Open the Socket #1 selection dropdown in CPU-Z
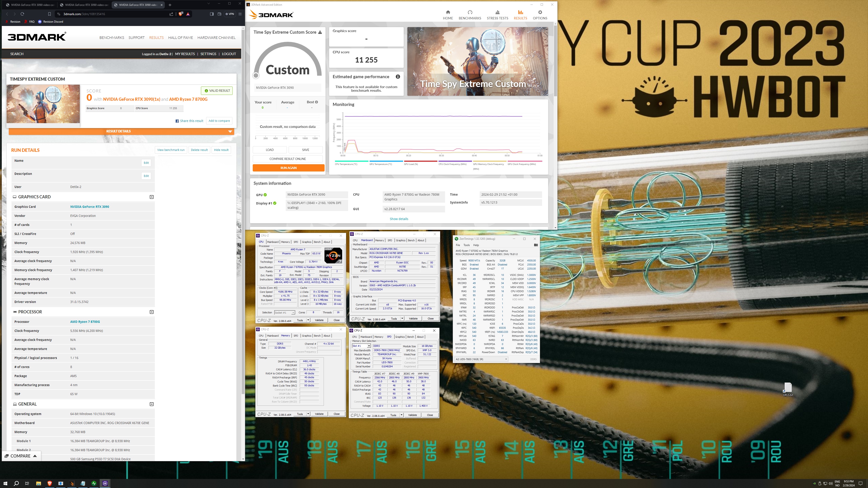This screenshot has height=488, width=868. click(284, 312)
